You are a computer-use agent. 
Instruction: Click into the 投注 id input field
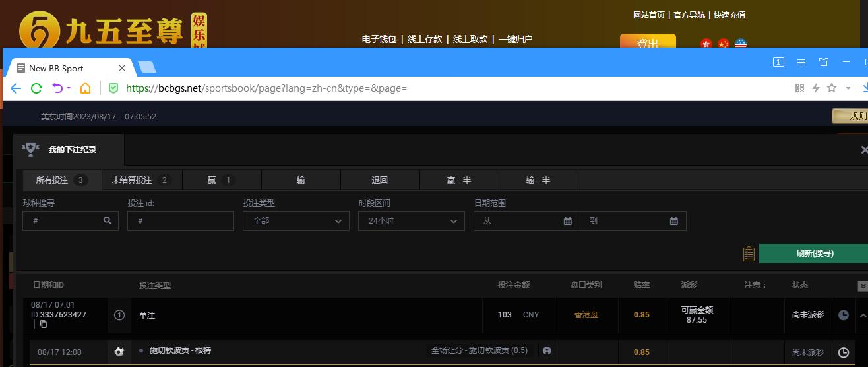[x=181, y=221]
